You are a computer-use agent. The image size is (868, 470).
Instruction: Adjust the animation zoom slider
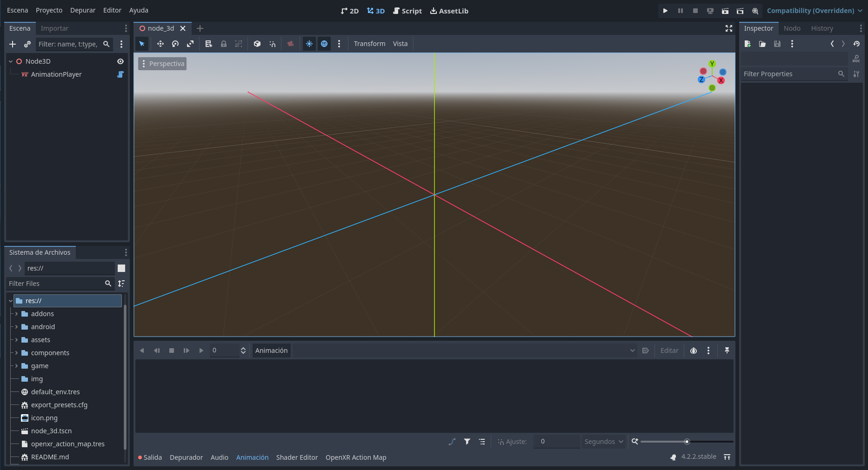pyautogui.click(x=687, y=442)
